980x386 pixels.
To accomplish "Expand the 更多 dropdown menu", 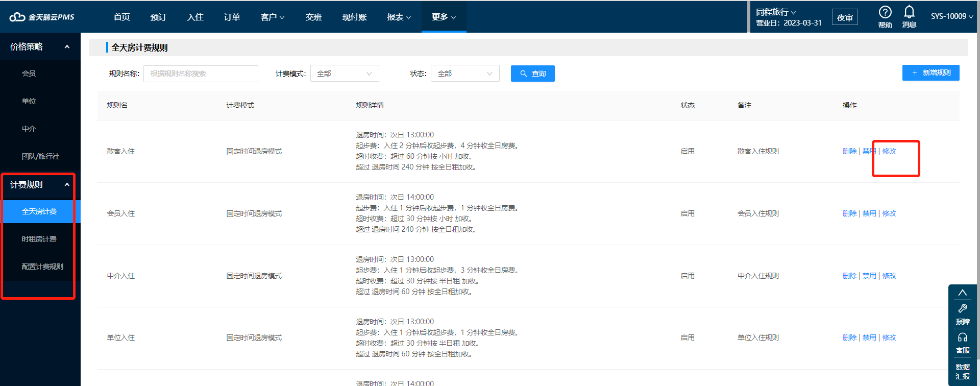I will [x=444, y=17].
